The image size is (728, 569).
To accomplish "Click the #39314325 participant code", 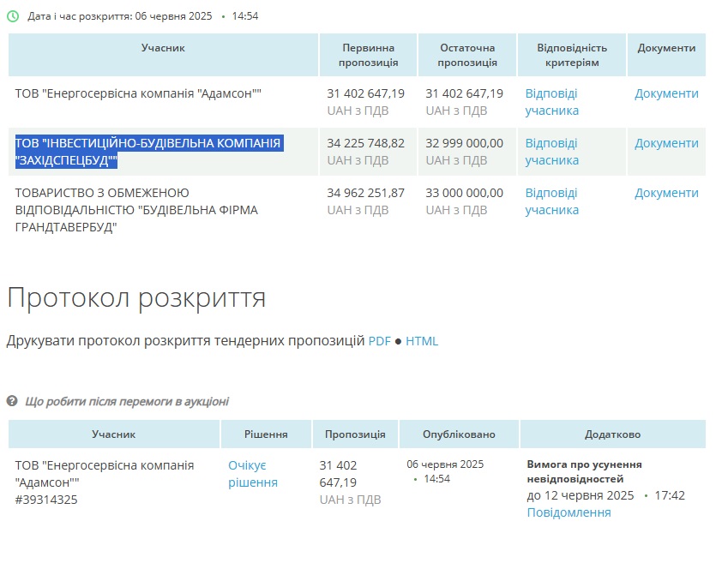I will tap(46, 500).
